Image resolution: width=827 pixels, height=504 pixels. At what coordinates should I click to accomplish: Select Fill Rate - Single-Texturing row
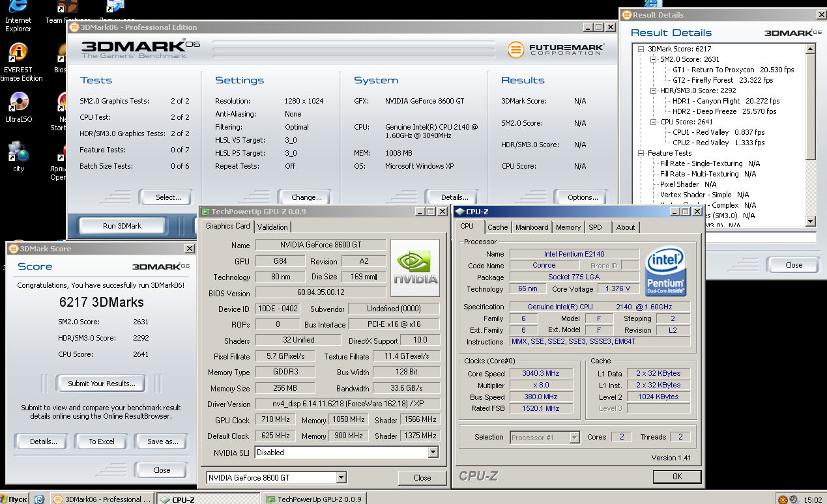[710, 163]
